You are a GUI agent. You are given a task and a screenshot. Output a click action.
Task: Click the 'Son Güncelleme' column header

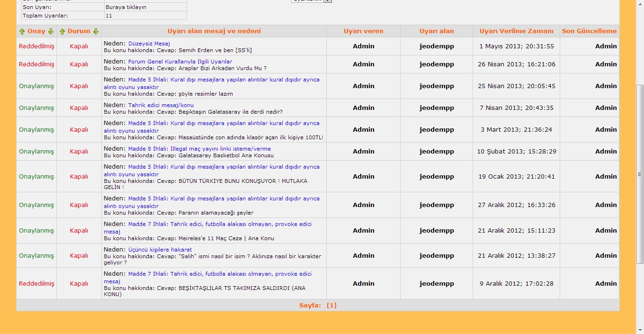[x=590, y=31]
